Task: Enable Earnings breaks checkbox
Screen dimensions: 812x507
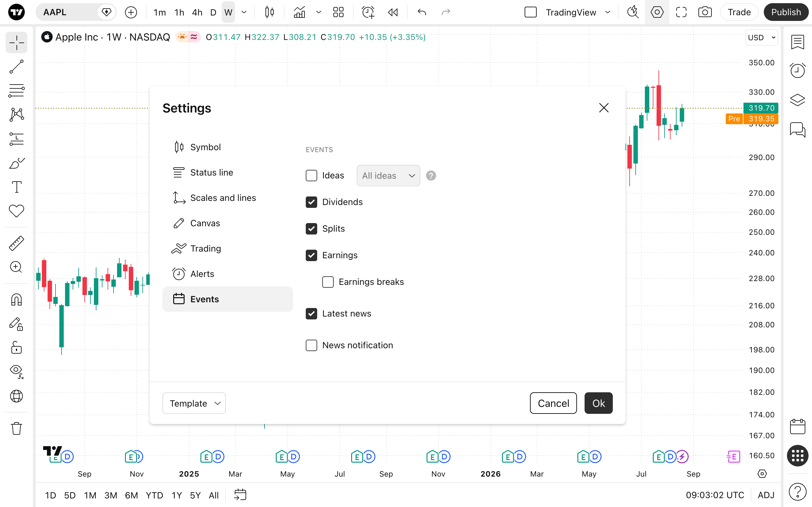Action: point(328,282)
